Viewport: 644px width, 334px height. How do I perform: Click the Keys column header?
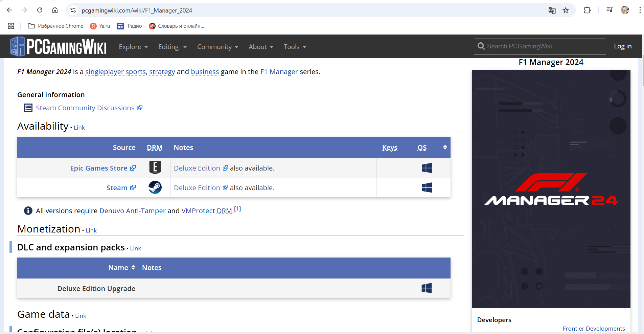[x=390, y=148]
